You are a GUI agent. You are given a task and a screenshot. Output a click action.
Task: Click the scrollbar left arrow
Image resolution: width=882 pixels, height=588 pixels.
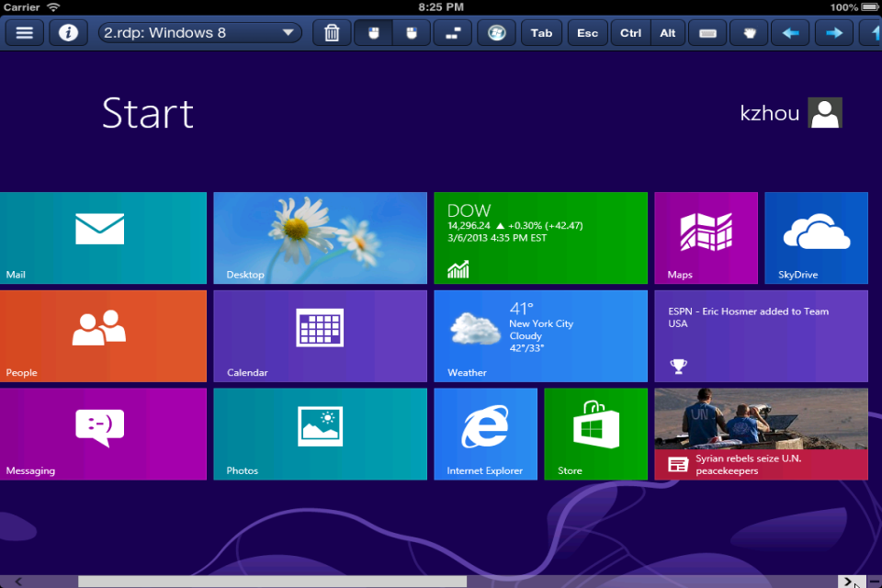(x=18, y=582)
